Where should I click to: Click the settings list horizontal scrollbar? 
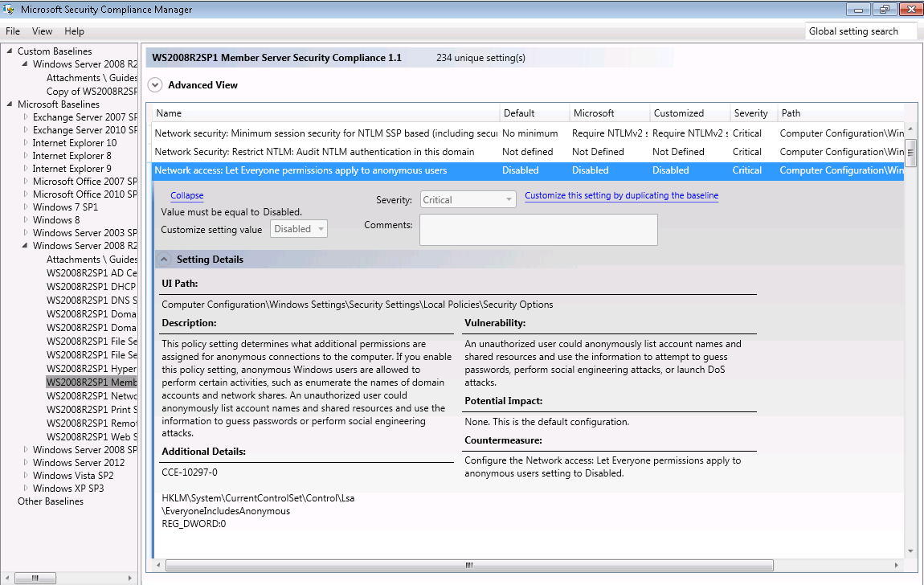[x=469, y=565]
